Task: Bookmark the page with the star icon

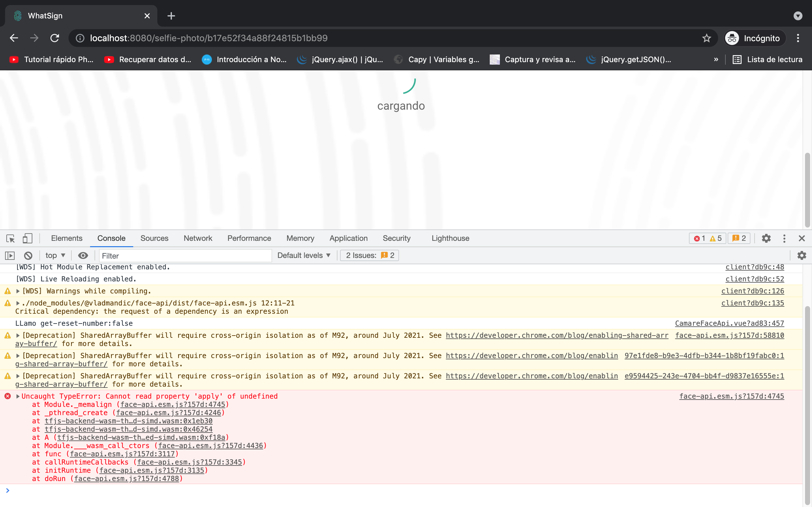Action: [x=706, y=38]
